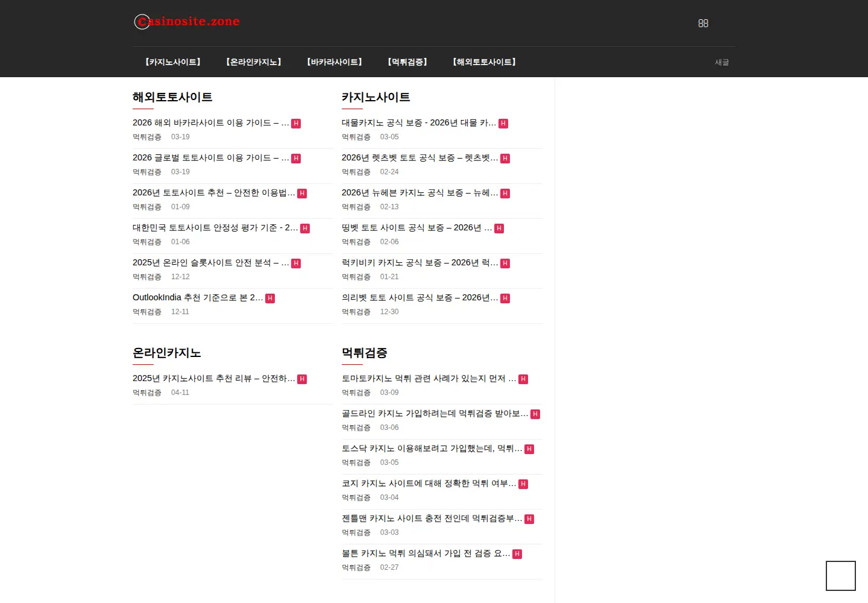Open article '2026년 렛츠벳 토토 공식 보증'
Screen dimensions: 868x603
click(420, 158)
